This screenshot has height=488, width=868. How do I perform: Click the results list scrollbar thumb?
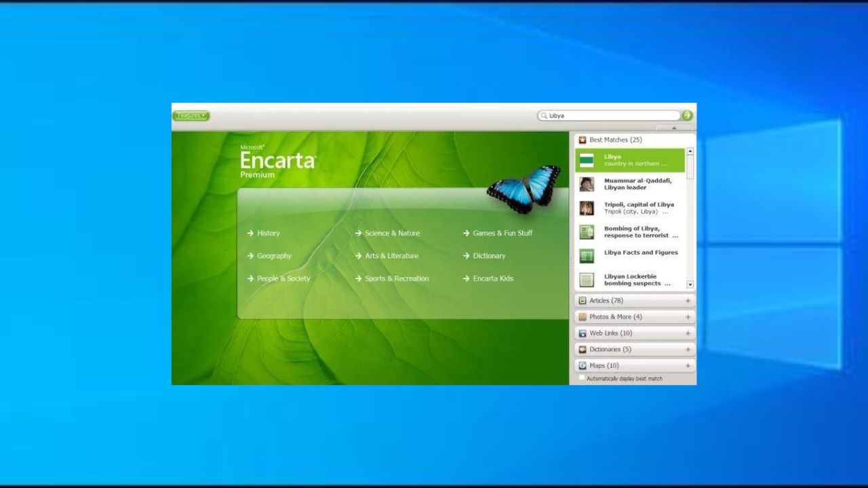pyautogui.click(x=690, y=167)
